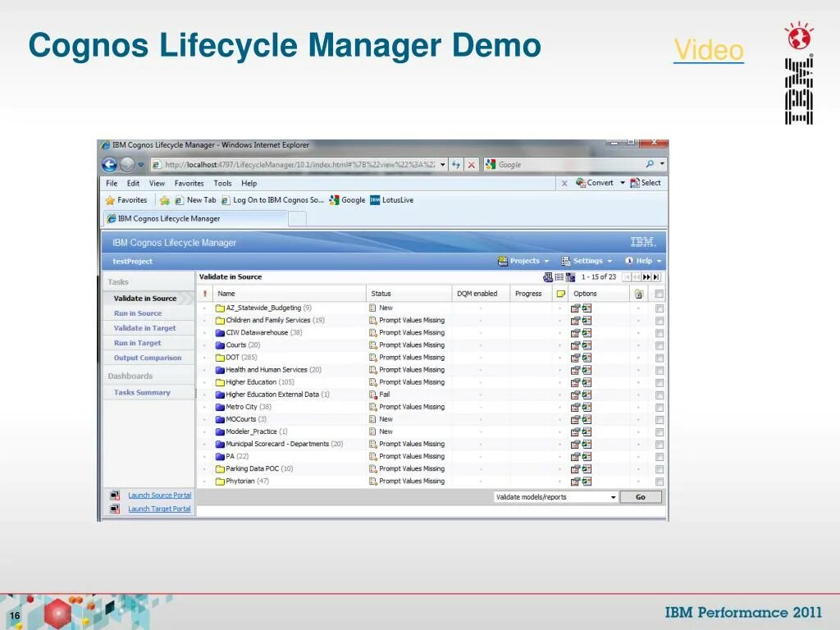This screenshot has width=840, height=630.
Task: Click the CIW Datawarehouse folder icon
Action: tap(220, 333)
